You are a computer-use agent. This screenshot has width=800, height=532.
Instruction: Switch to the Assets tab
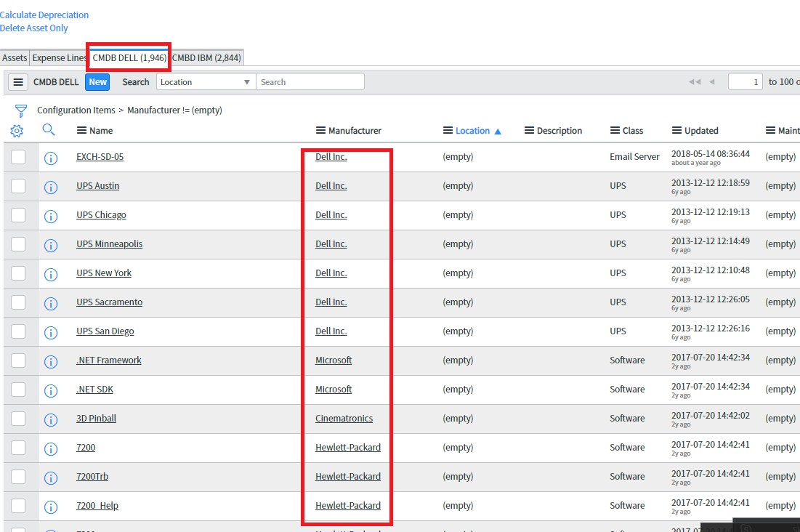(x=15, y=57)
